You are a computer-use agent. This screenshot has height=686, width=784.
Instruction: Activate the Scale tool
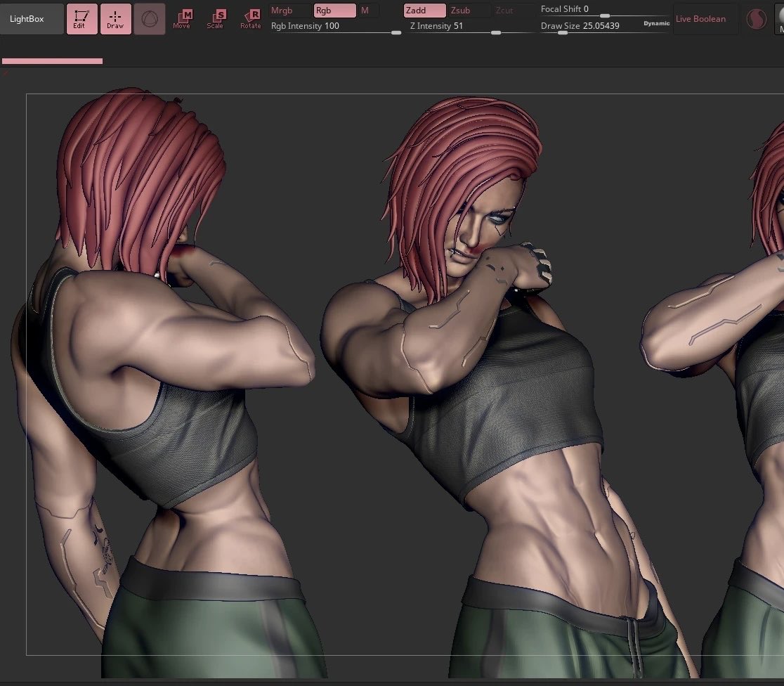216,19
